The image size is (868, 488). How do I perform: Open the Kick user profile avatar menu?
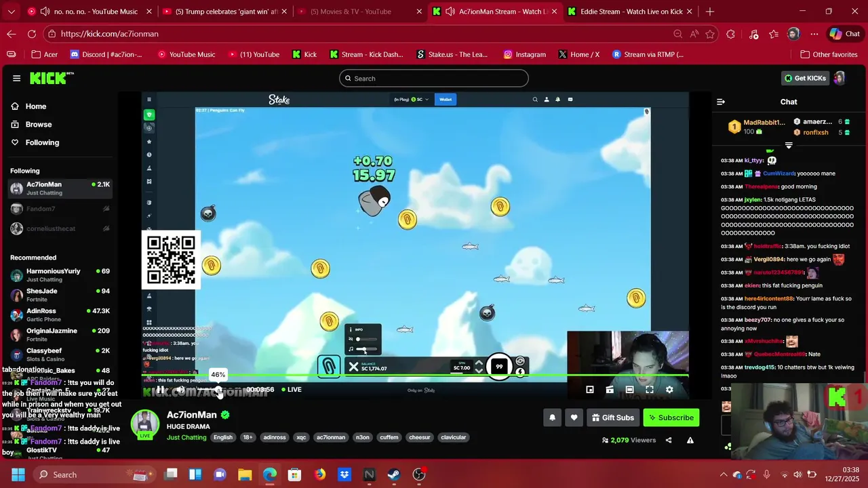(840, 78)
